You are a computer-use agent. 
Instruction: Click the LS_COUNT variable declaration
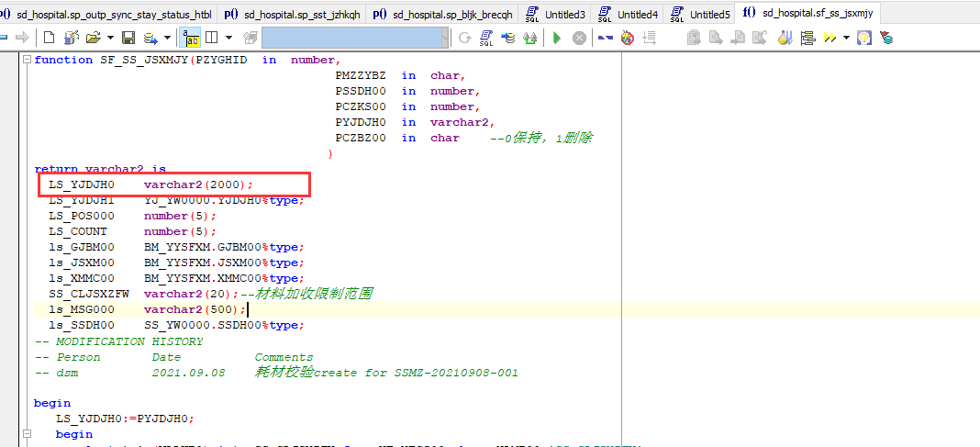tap(132, 232)
